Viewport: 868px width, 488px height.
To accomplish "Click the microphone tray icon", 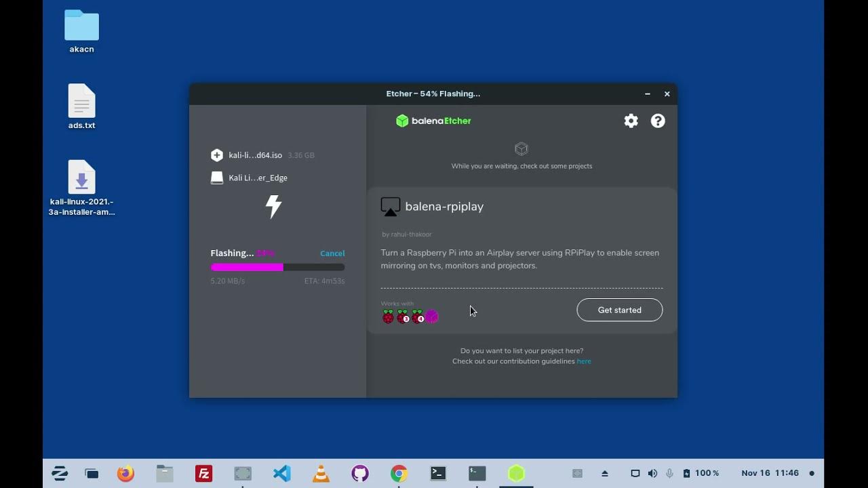I will pyautogui.click(x=670, y=473).
